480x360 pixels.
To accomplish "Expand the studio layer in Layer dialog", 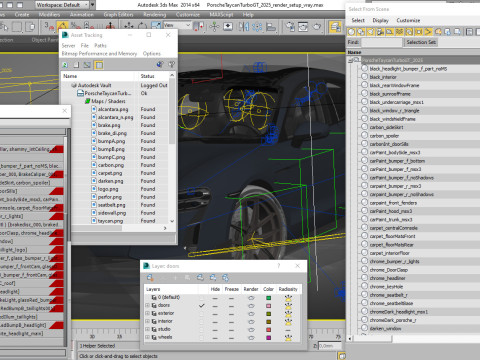I will click(x=147, y=329).
